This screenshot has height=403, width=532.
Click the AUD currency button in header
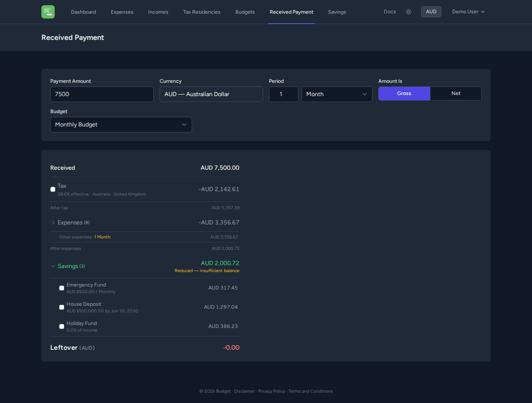point(431,12)
